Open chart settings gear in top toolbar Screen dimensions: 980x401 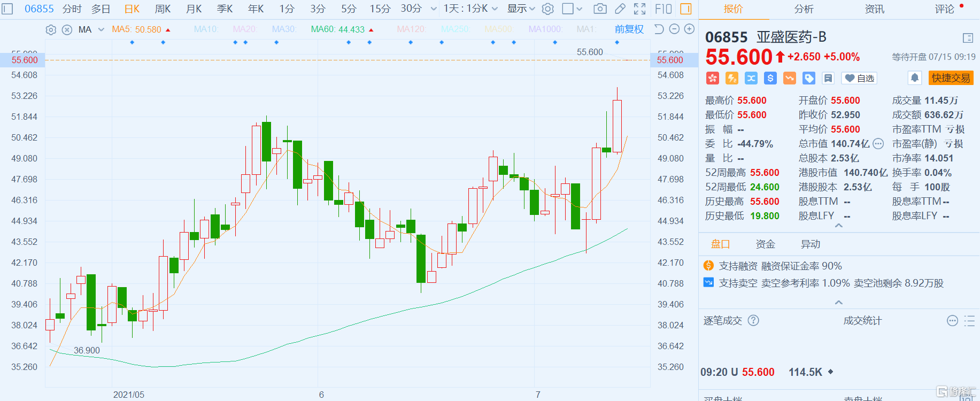point(547,9)
